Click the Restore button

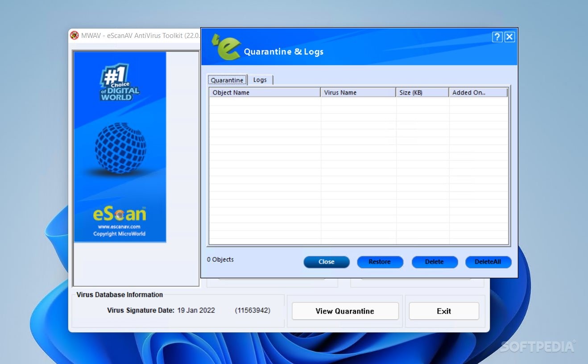click(x=380, y=262)
